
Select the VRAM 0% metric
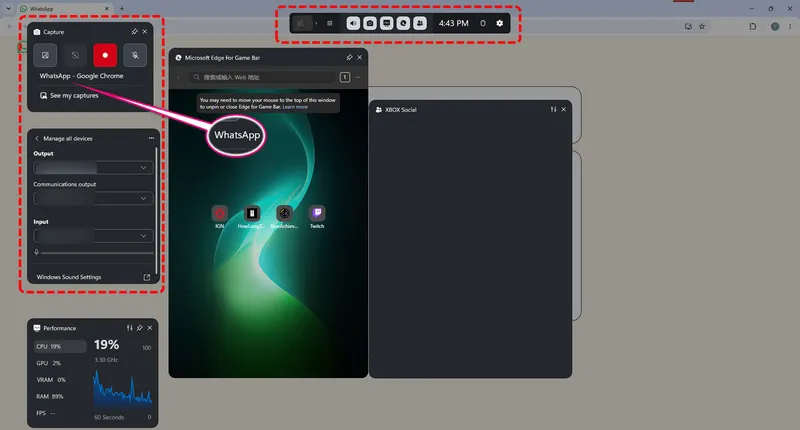(60, 380)
